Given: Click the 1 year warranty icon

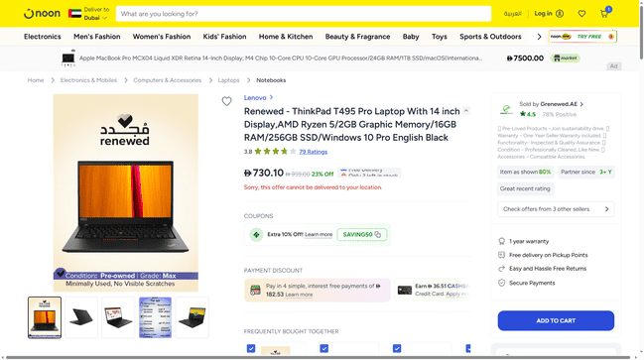Looking at the screenshot, I should [501, 241].
